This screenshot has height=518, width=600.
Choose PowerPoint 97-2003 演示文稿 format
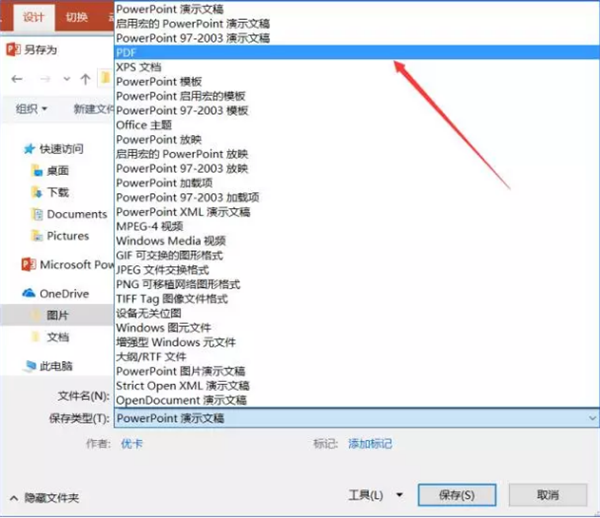coord(357,38)
